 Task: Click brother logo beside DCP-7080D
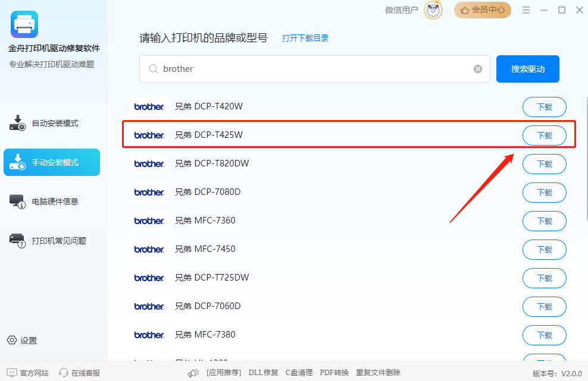(149, 192)
